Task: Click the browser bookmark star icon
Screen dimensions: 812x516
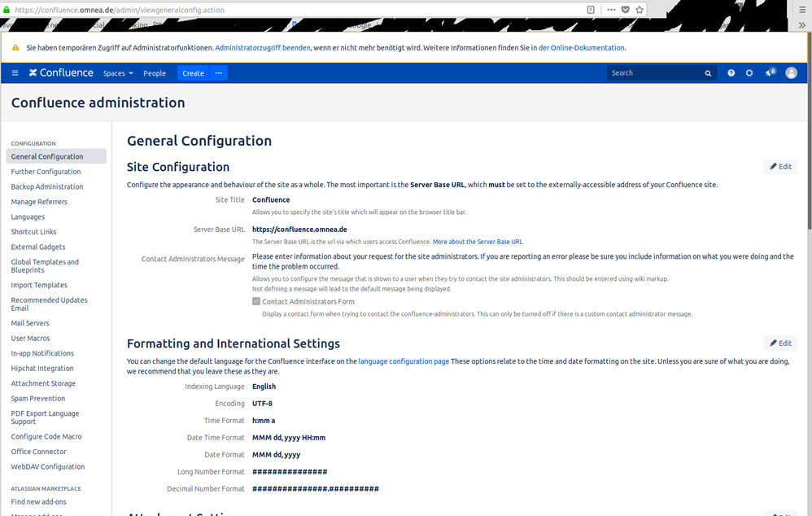Action: coord(639,10)
